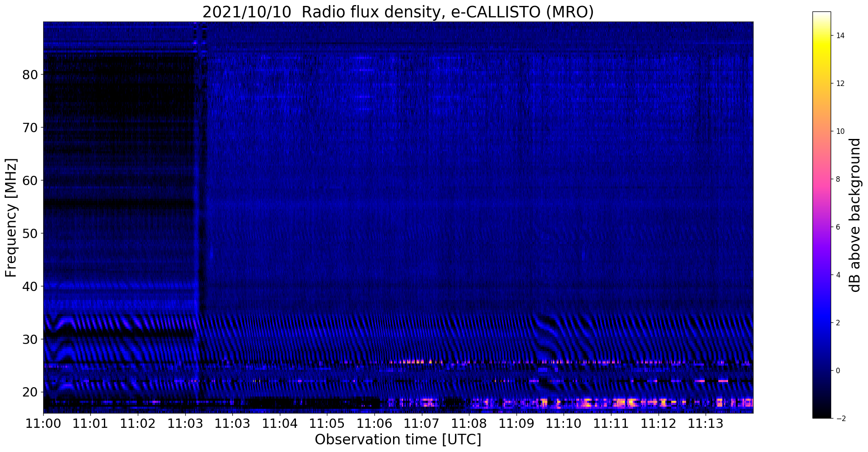Screen dimensions: 868x452
Task: Click the 11:01 time tick label
Action: pos(90,423)
